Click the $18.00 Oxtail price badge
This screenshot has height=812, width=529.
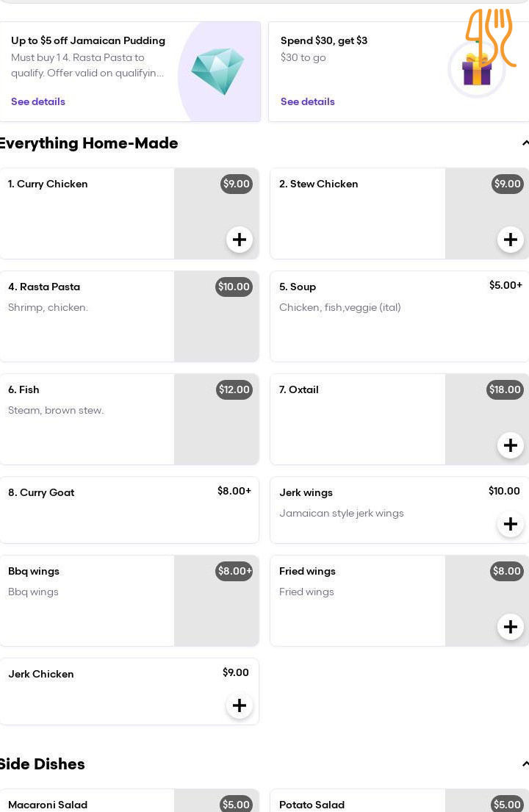(505, 389)
